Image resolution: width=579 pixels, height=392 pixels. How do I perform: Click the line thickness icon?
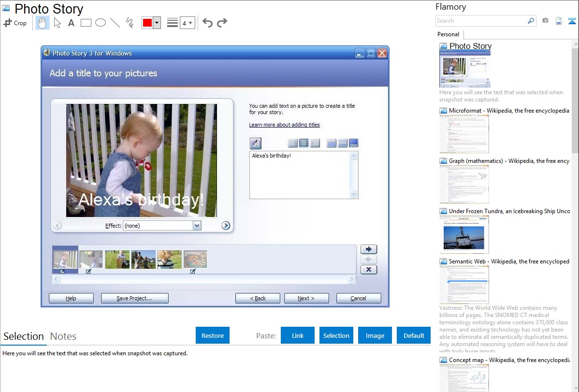tap(173, 23)
